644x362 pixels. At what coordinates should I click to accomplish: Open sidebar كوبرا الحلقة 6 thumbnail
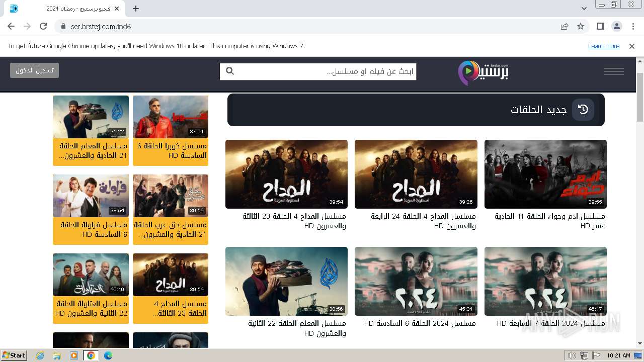point(171,117)
